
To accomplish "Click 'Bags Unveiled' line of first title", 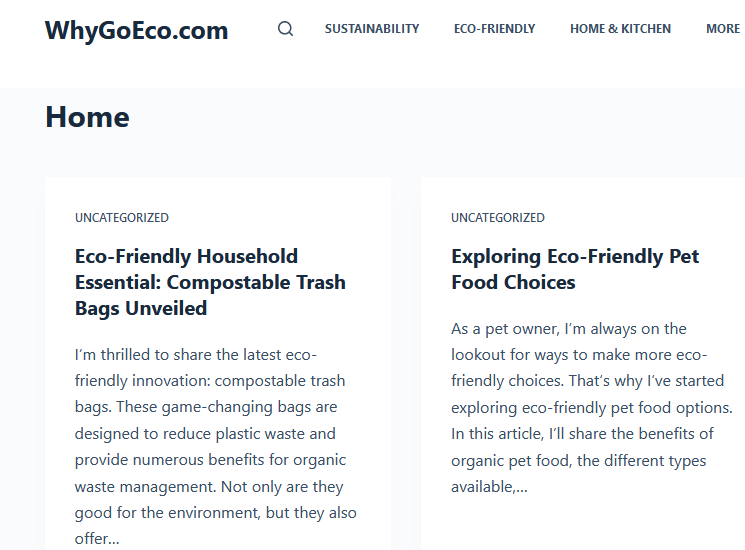I will click(x=141, y=308).
